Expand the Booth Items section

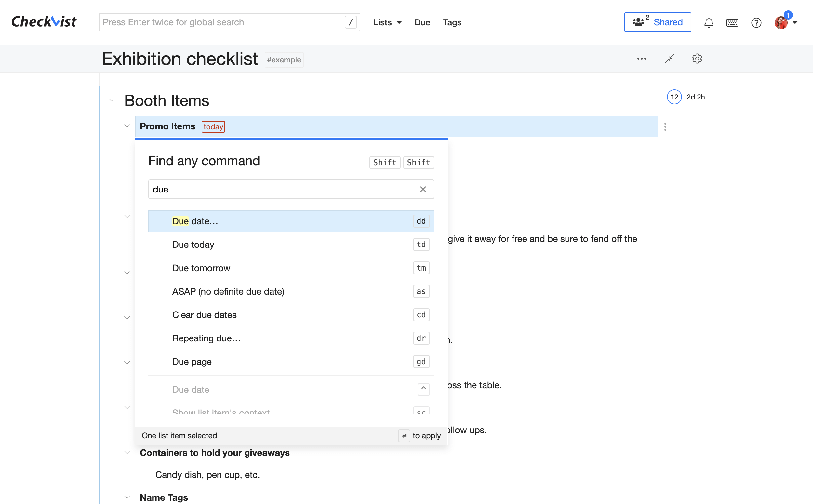(111, 100)
